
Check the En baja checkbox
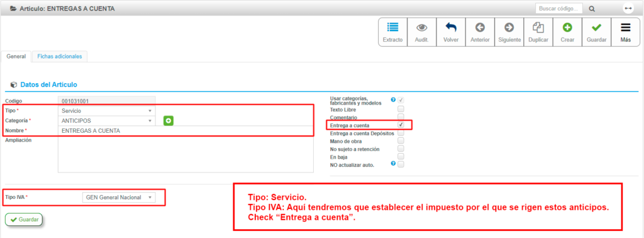coord(401,156)
